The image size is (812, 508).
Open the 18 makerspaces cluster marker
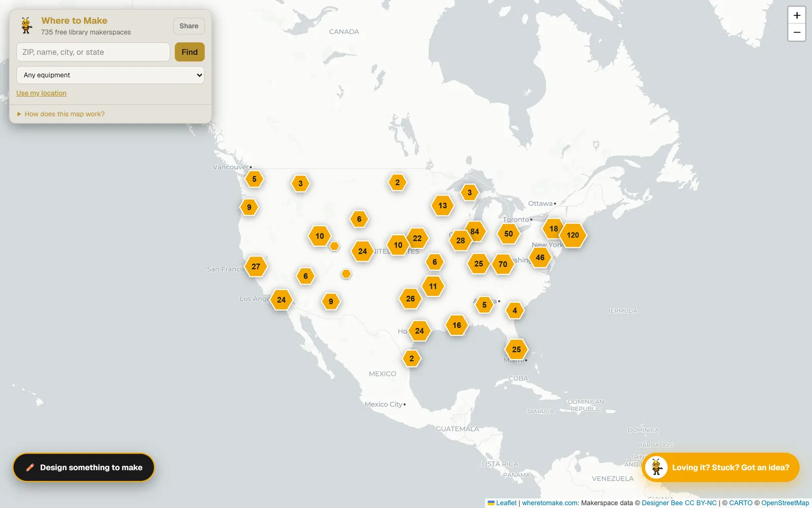[x=554, y=229]
